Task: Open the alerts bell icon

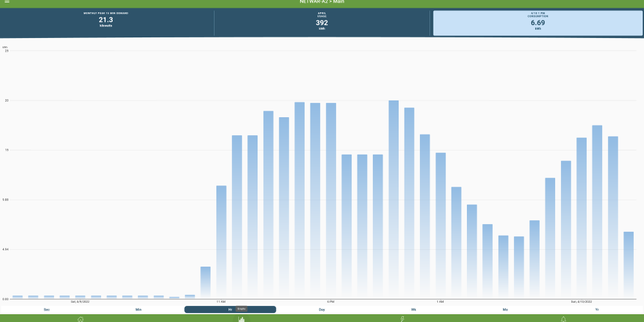Action: 563,319
